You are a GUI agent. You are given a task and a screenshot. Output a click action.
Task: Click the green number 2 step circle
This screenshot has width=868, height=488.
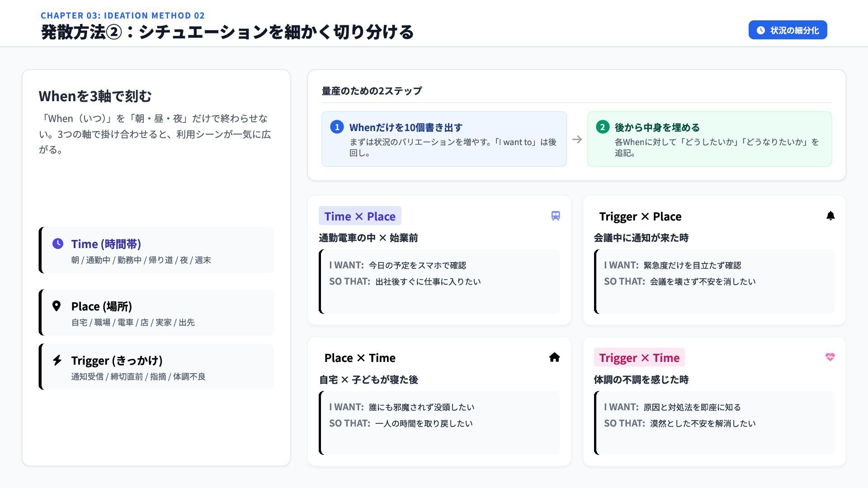[x=602, y=127]
